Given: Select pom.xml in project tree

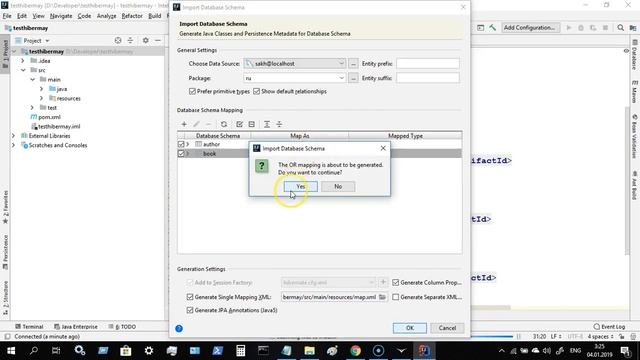Looking at the screenshot, I should pyautogui.click(x=46, y=117).
